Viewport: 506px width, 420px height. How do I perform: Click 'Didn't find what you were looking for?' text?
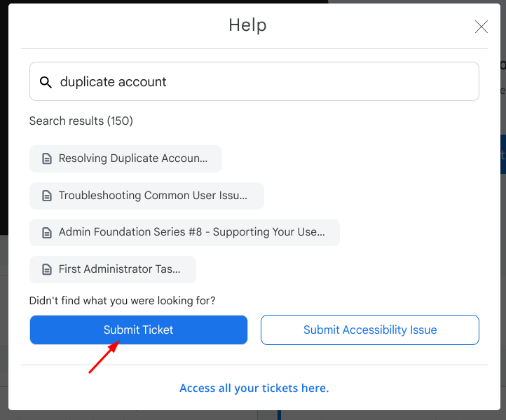pos(123,301)
